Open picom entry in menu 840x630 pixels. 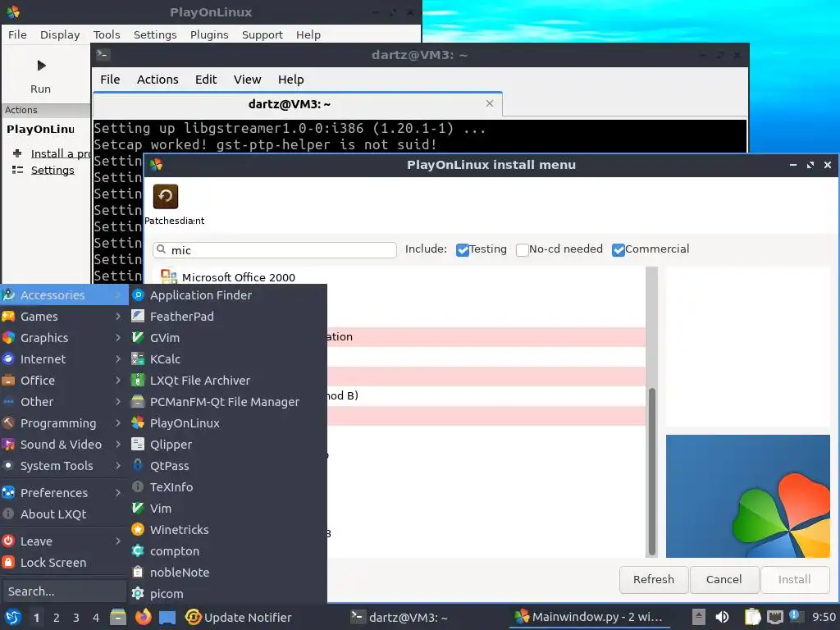click(228, 594)
